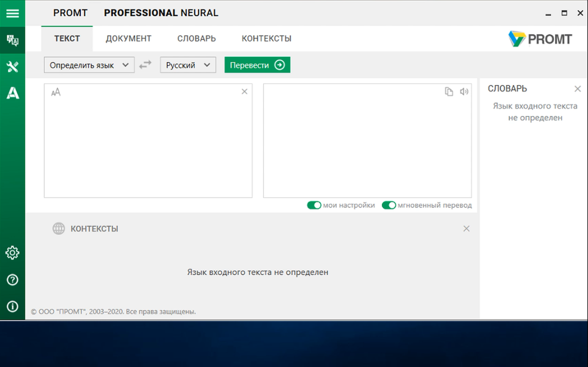This screenshot has height=367, width=588.
Task: Maximize the PROMT window
Action: (x=564, y=13)
